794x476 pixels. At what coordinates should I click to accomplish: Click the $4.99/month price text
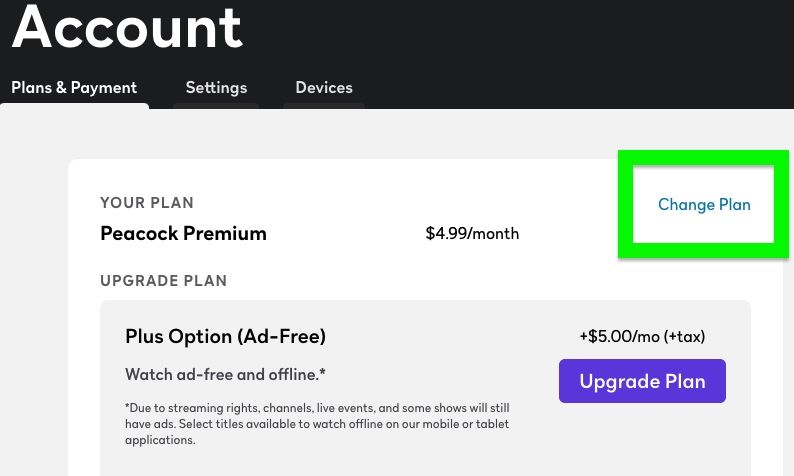472,234
